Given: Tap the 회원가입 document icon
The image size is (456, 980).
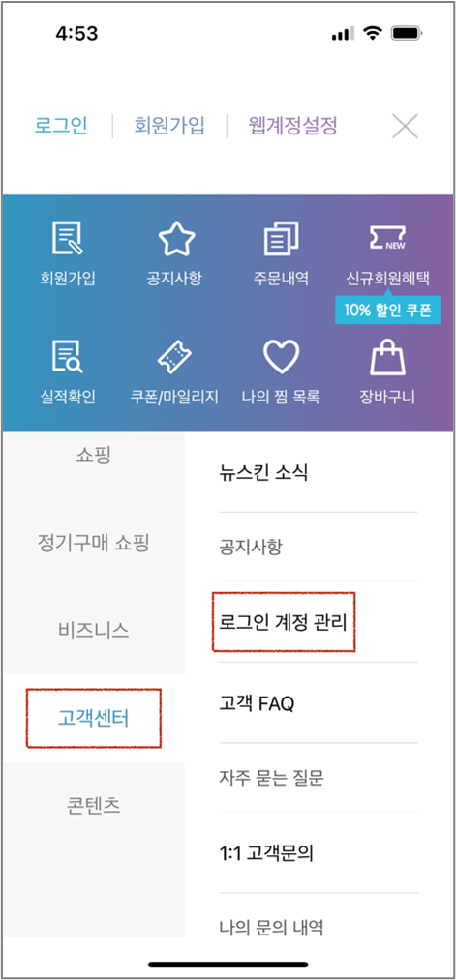Looking at the screenshot, I should [x=68, y=239].
